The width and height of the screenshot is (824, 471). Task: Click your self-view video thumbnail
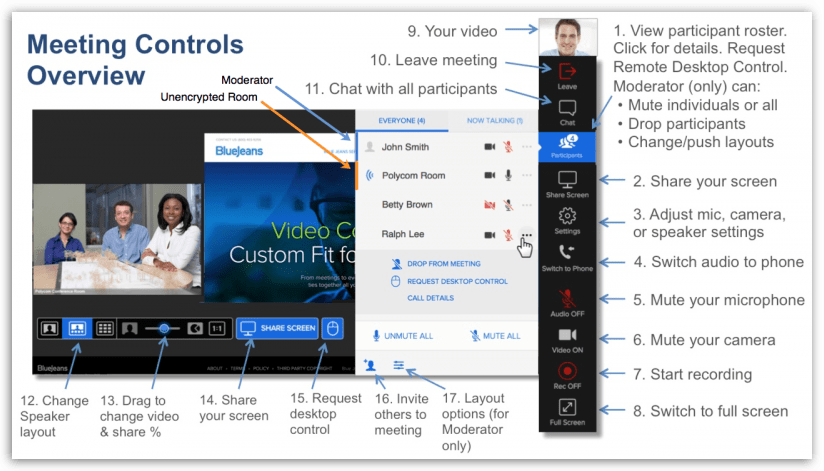tap(568, 37)
